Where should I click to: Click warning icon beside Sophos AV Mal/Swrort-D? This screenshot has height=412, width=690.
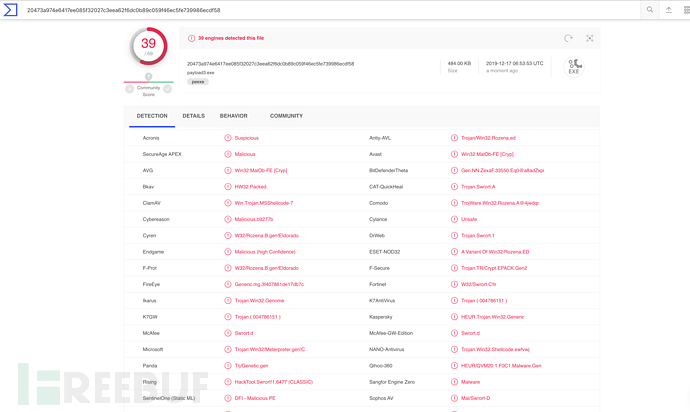(454, 398)
